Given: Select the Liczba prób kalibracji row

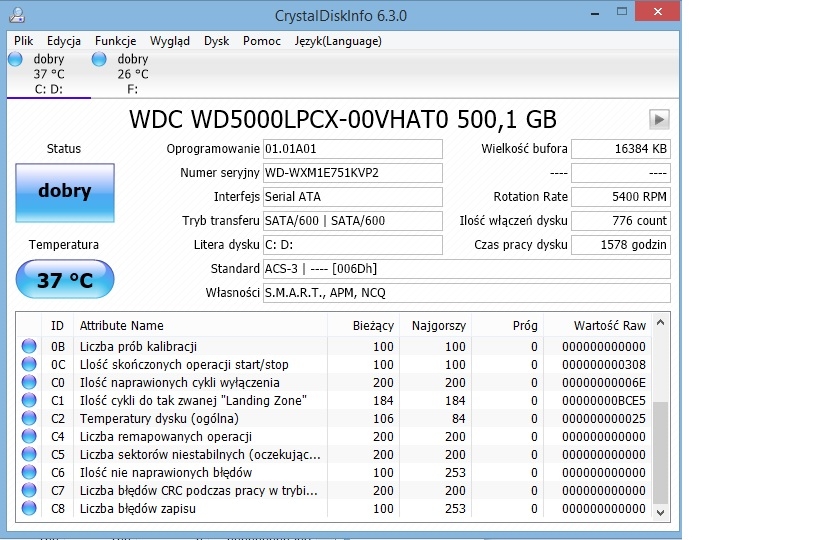Looking at the screenshot, I should pyautogui.click(x=335, y=346).
